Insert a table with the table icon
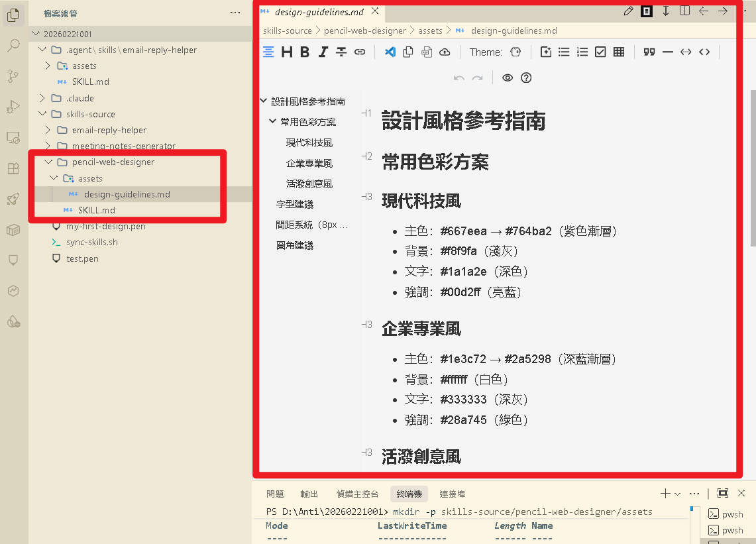This screenshot has width=756, height=544. [x=619, y=52]
